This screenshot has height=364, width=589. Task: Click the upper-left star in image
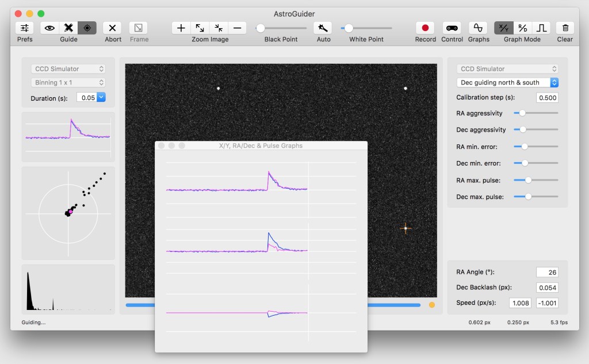click(218, 89)
